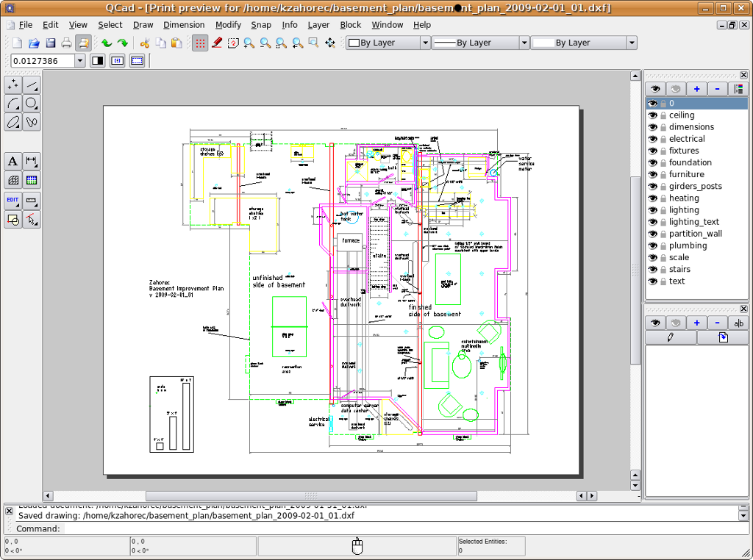Image resolution: width=753 pixels, height=560 pixels.
Task: Select the Line drawing tool
Action: pos(32,85)
